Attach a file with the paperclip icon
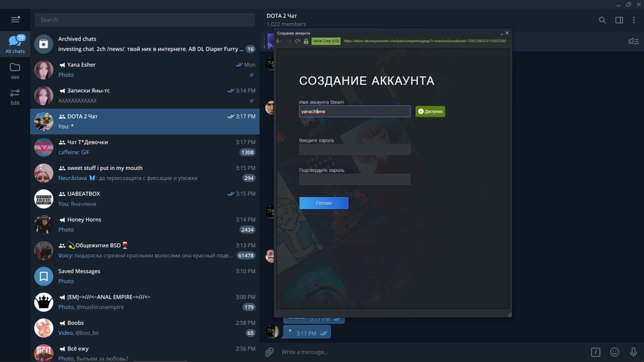The height and width of the screenshot is (362, 644). pos(269,352)
